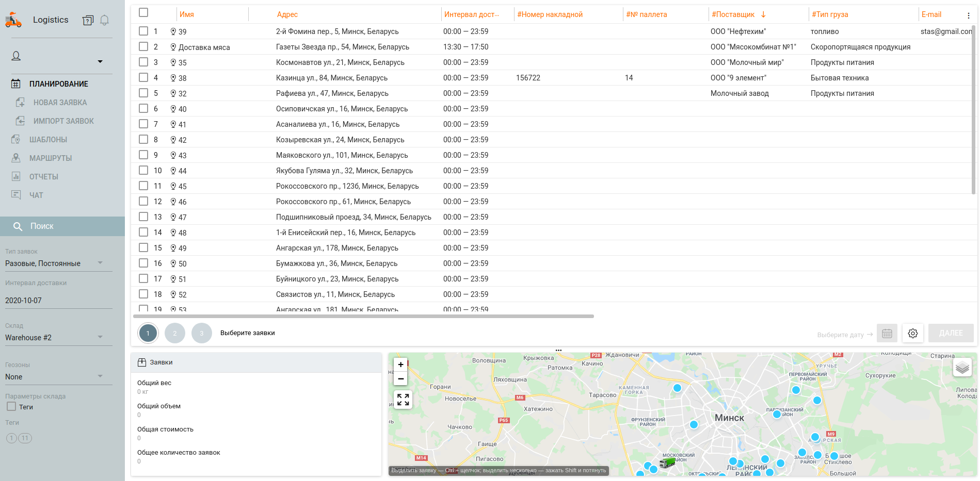This screenshot has height=481, width=980.
Task: Open the calendar date picker icon
Action: (x=887, y=334)
